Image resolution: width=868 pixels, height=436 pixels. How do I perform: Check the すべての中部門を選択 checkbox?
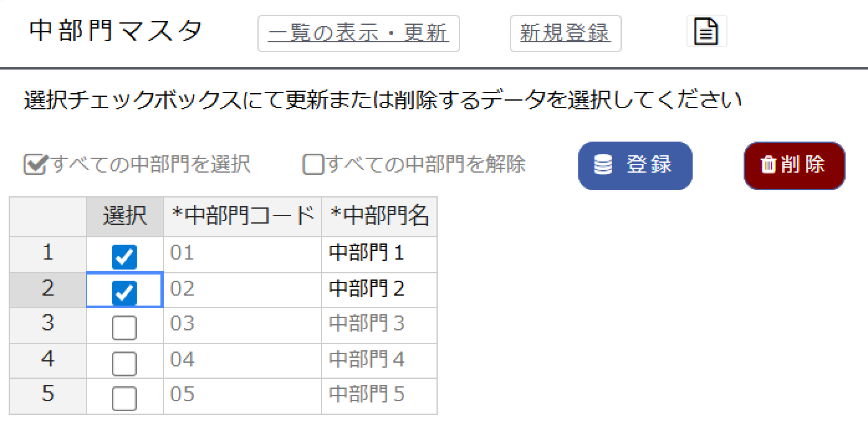coord(35,164)
